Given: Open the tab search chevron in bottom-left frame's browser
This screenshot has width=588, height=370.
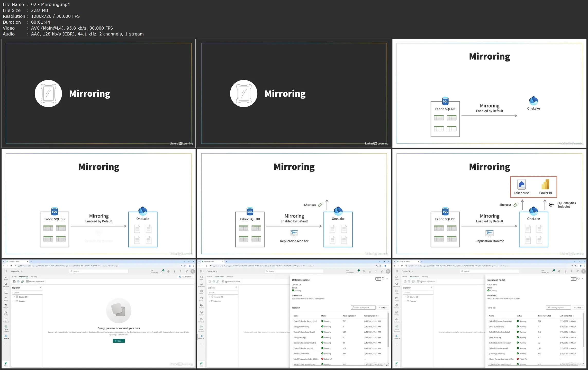Looking at the screenshot, I should pos(4,261).
